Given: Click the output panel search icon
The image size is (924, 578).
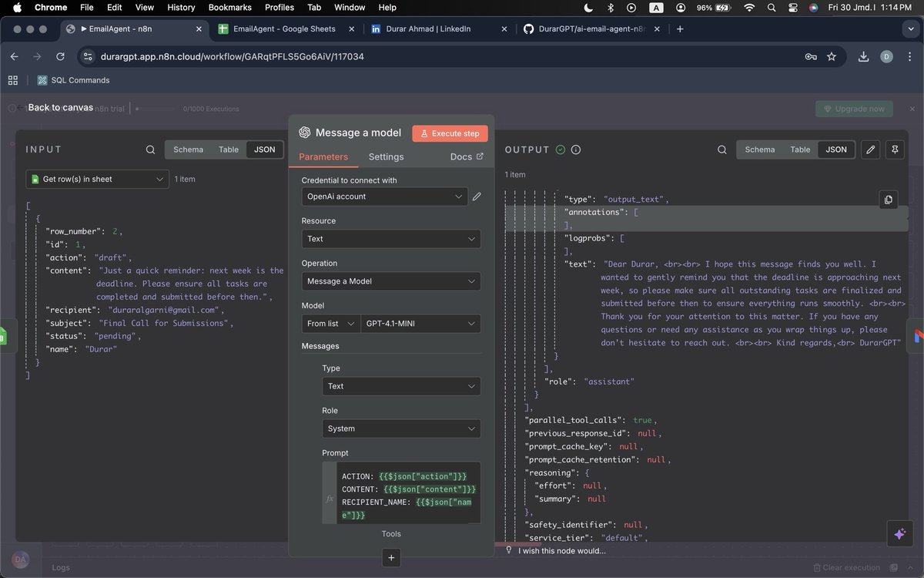Looking at the screenshot, I should click(721, 150).
